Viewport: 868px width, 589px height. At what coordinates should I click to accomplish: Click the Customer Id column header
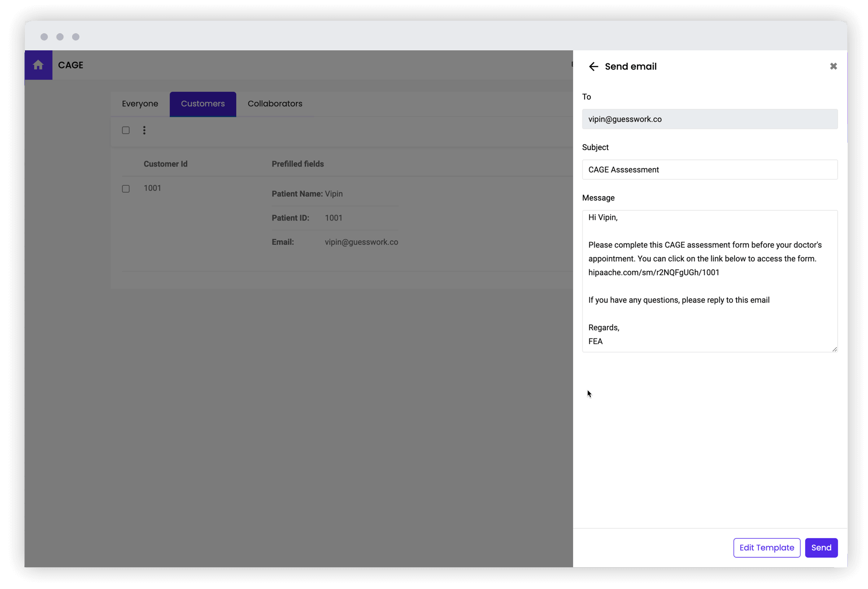165,163
